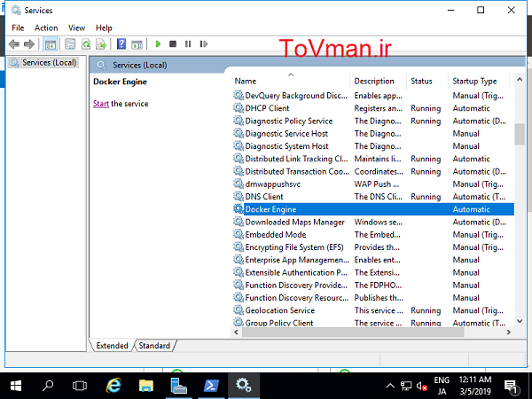
Task: Click the Export List toolbar icon
Action: (x=101, y=44)
